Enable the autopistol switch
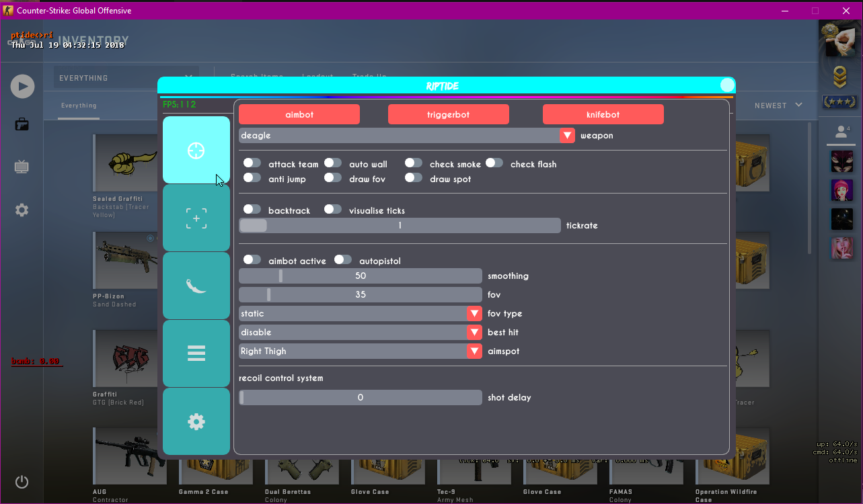 (x=343, y=259)
